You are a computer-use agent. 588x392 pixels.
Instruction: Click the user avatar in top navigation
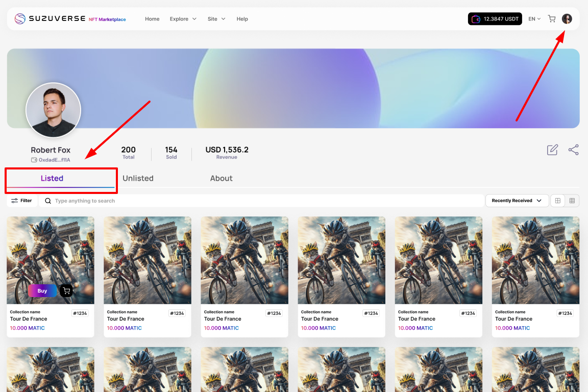point(567,19)
